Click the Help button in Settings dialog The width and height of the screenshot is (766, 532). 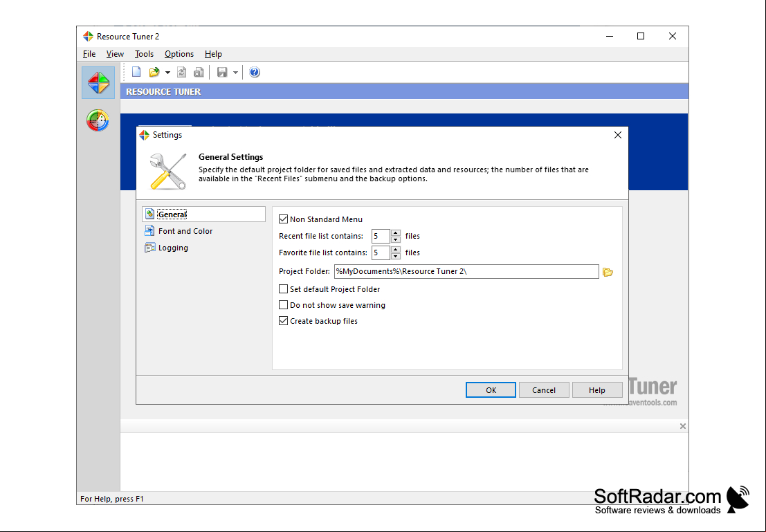pyautogui.click(x=597, y=390)
